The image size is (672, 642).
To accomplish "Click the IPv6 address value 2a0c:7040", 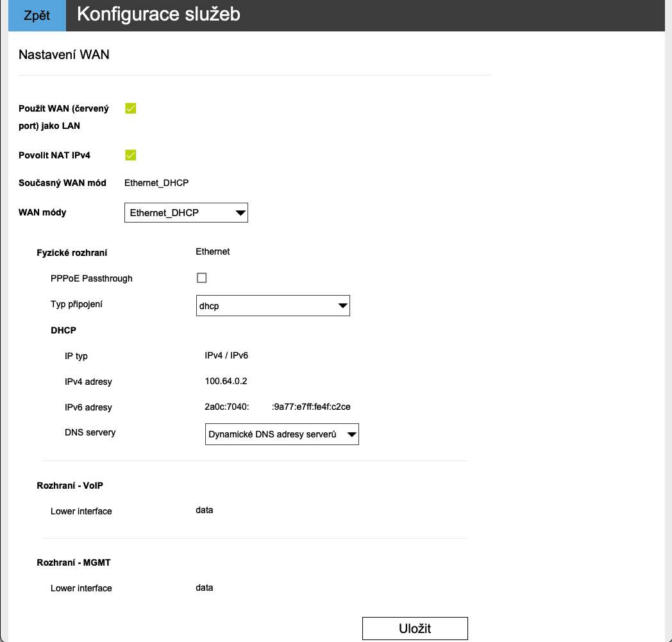I will tap(277, 407).
